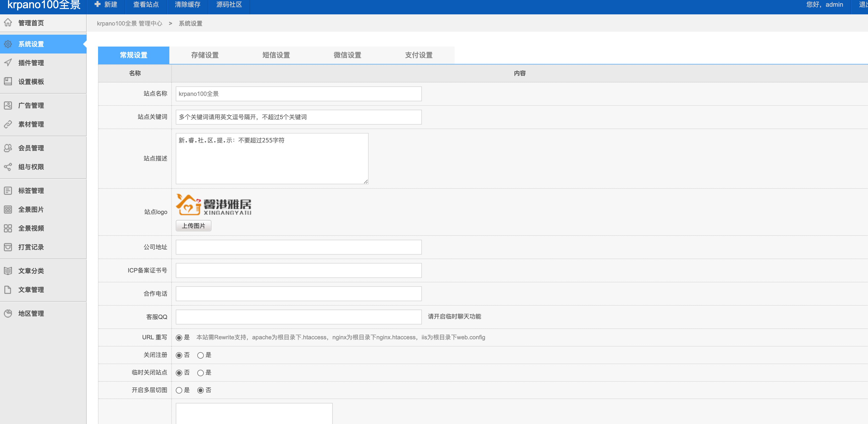This screenshot has height=424, width=868.
Task: Open 源码社区 link in top bar
Action: pyautogui.click(x=229, y=5)
